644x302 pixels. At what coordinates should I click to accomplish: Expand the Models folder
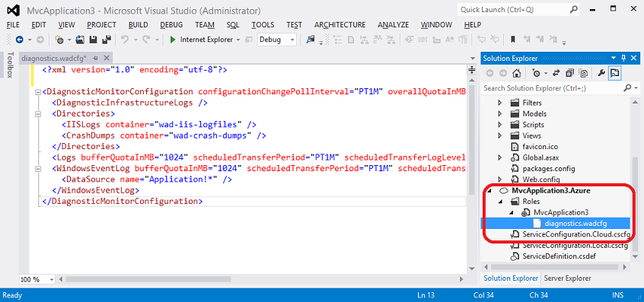499,113
